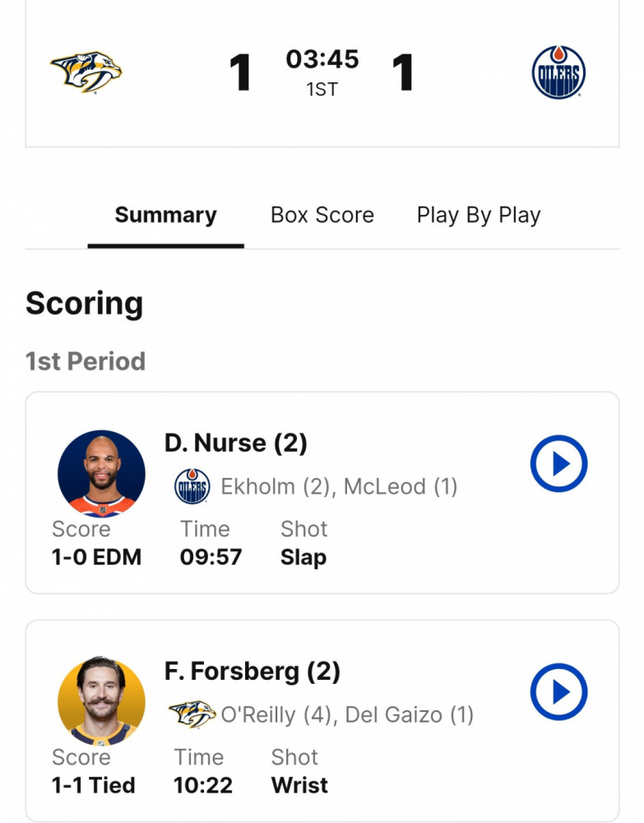Viewport: 644px width, 823px height.
Task: Tap the Edmonton Oilers logo in scoreboard
Action: click(x=558, y=72)
